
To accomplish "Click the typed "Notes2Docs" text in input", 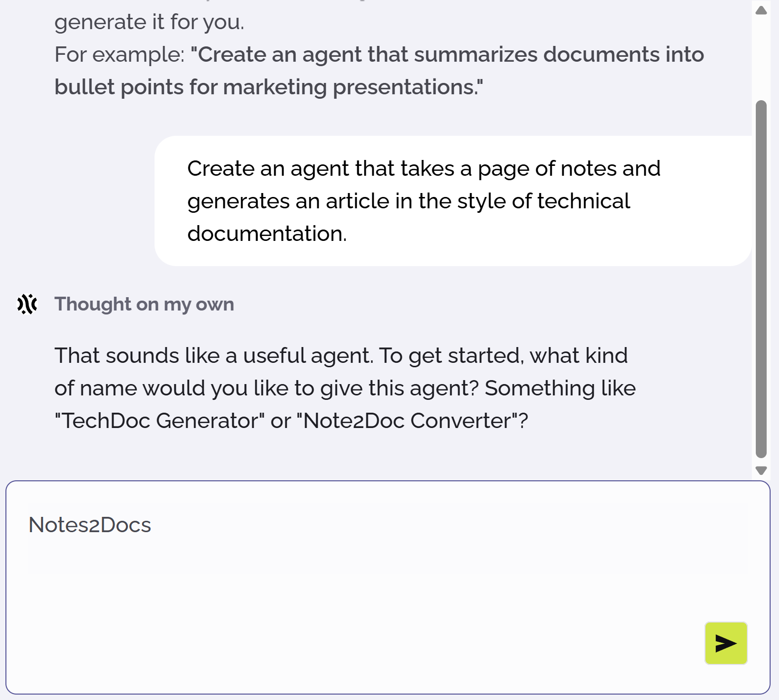I will tap(90, 525).
